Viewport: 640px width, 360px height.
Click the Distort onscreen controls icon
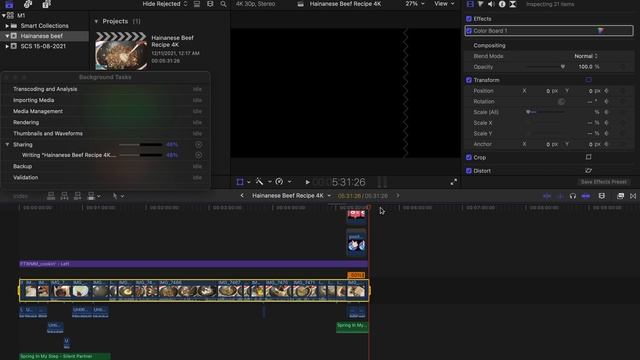589,171
